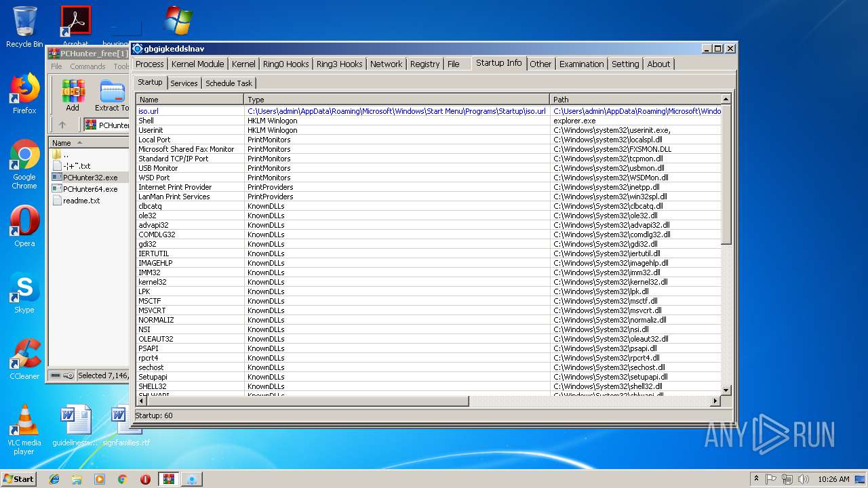The image size is (868, 488).
Task: Sort by the Path column header
Action: click(635, 99)
